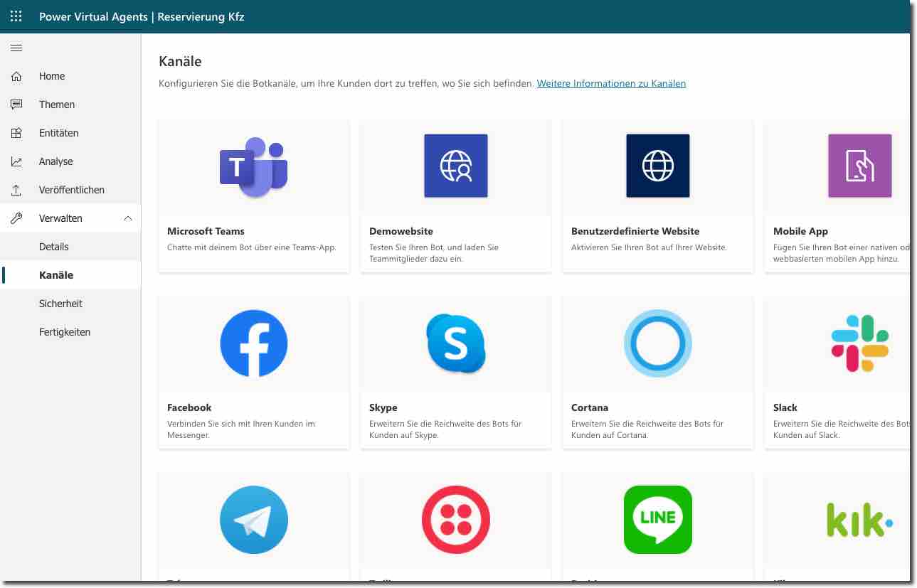Collapse the Verwalten section chevron
Screen dimensions: 917x588
[128, 218]
